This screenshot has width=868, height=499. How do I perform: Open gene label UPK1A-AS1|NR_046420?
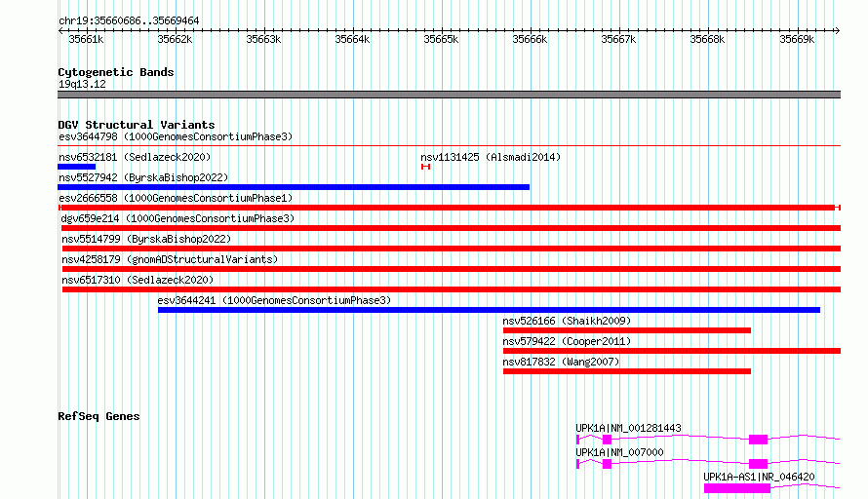[759, 477]
